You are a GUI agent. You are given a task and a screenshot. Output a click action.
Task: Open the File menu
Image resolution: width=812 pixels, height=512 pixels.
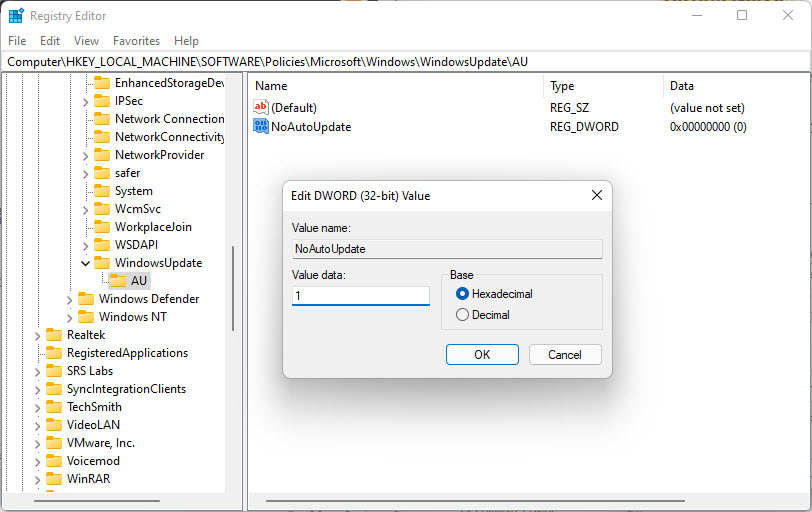click(17, 40)
